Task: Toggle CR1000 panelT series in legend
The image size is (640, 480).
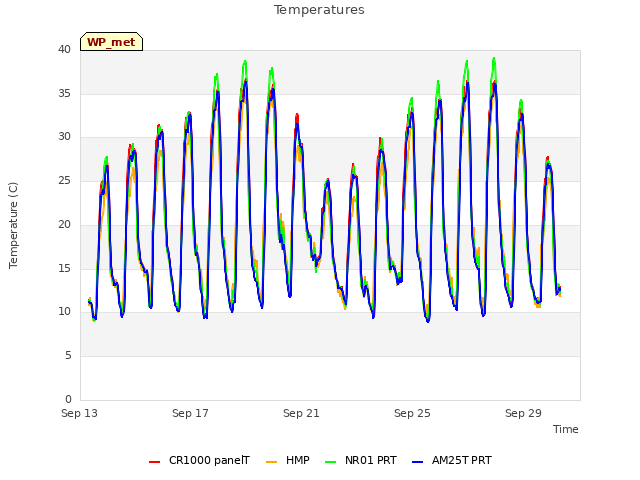Action: 199,460
